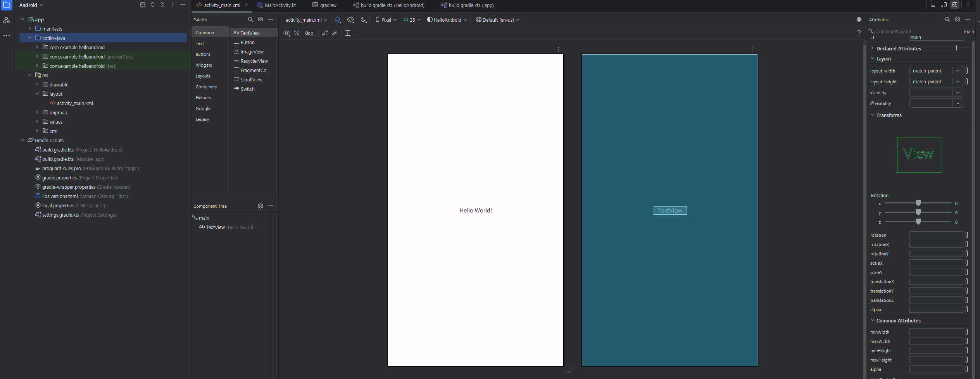The height and width of the screenshot is (379, 980).
Task: Add a declared attribute with plus
Action: (x=956, y=48)
